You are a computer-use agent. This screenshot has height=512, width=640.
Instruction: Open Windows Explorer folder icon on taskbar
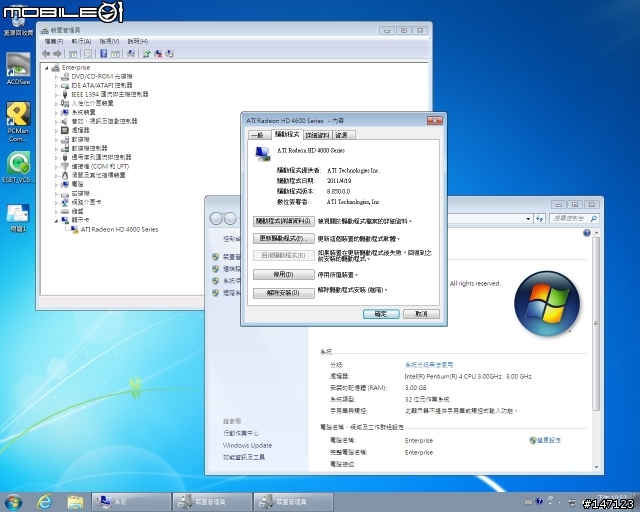75,502
